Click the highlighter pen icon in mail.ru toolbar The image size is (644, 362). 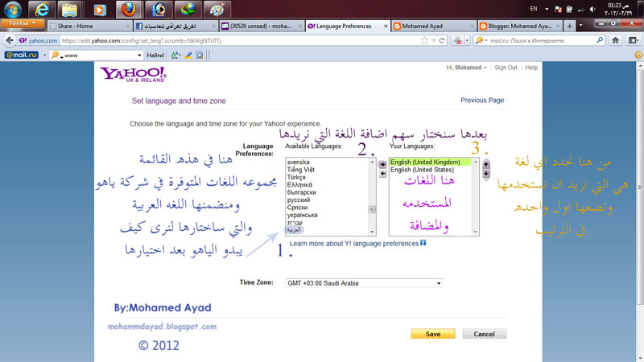[188, 55]
